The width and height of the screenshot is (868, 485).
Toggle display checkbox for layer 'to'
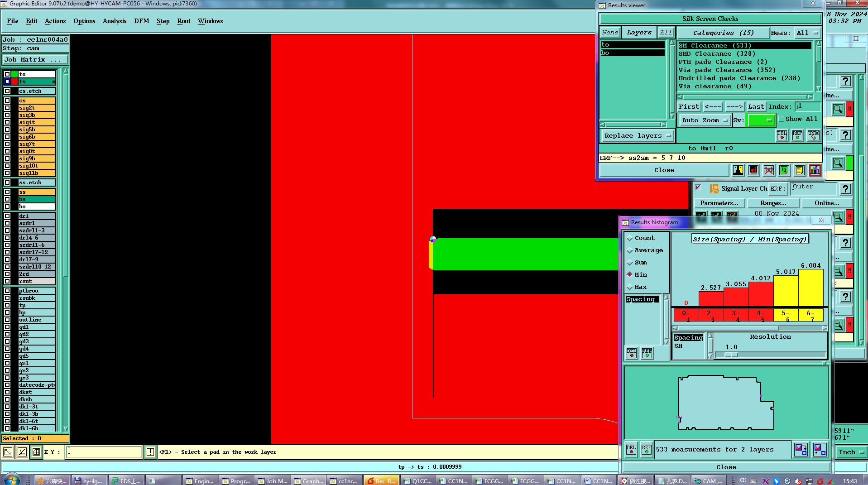(7, 74)
